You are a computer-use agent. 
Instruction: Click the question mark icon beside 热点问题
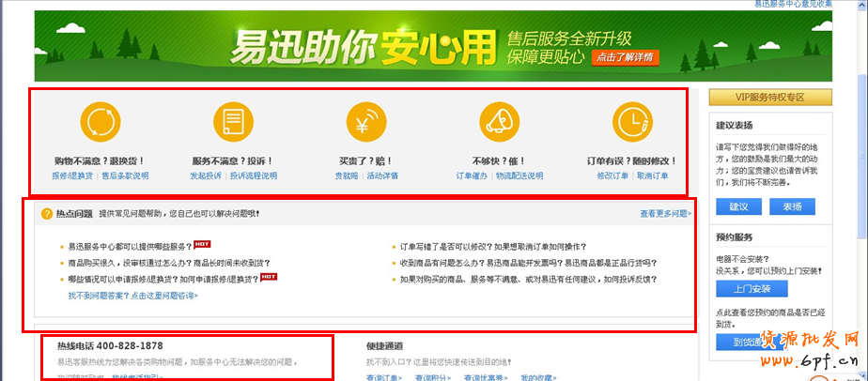point(47,213)
